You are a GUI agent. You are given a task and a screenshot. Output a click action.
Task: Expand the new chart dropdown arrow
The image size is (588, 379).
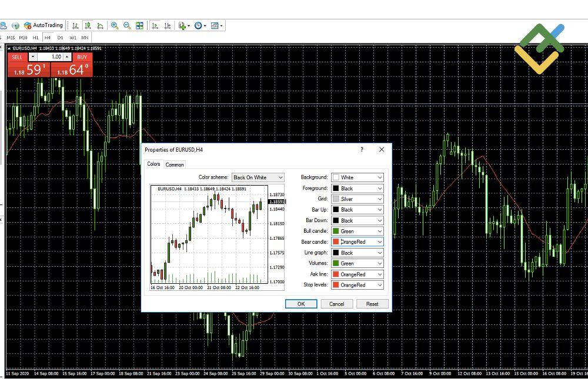coord(189,25)
